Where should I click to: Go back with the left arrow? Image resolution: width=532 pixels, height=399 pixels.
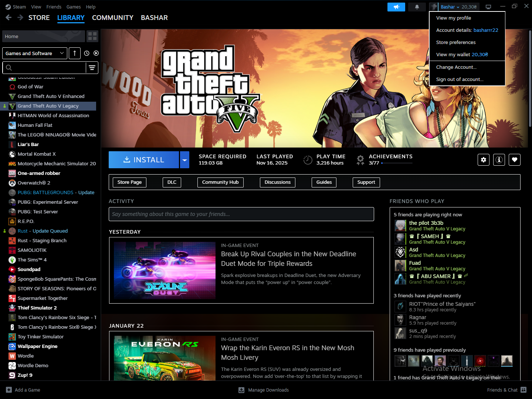pos(9,17)
